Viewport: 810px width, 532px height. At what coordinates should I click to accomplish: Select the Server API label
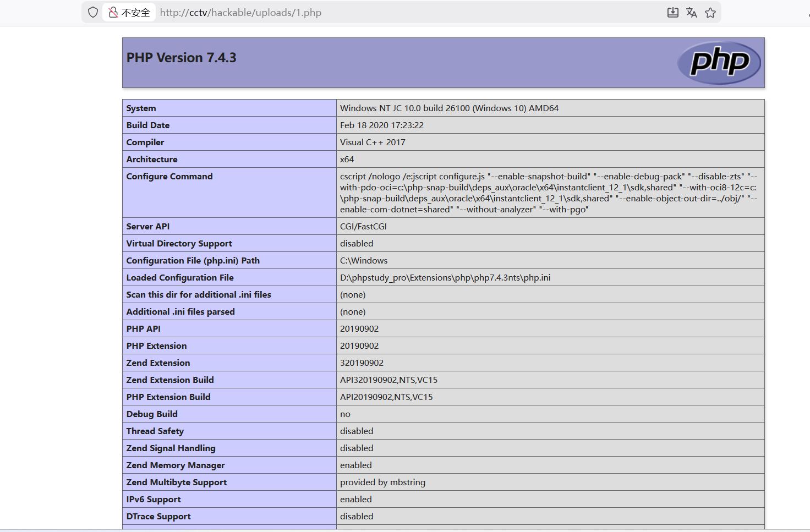pyautogui.click(x=148, y=227)
